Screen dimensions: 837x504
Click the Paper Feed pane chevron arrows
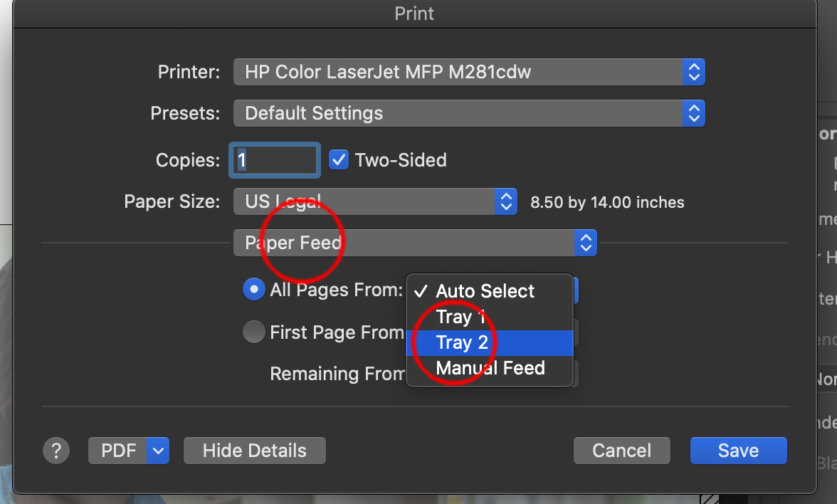click(x=585, y=243)
